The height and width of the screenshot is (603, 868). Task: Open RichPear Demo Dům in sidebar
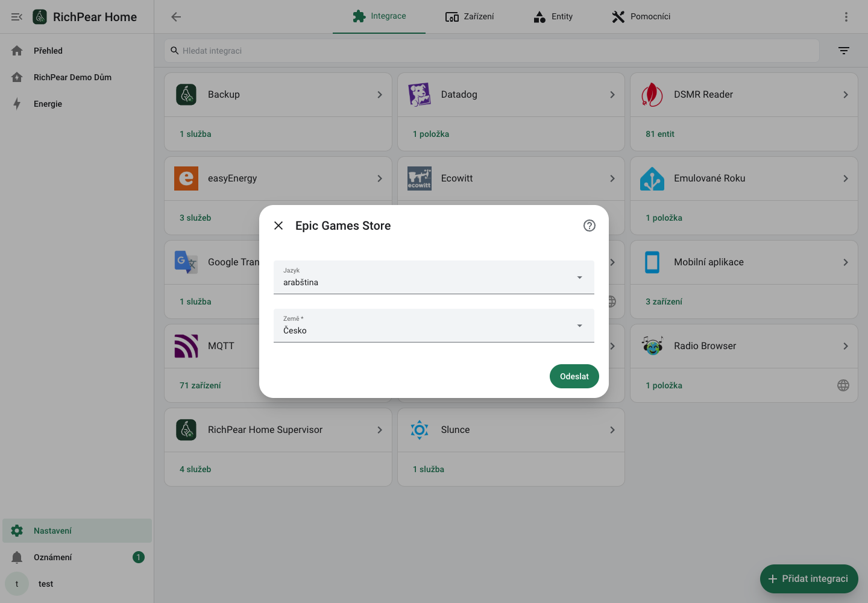[77, 77]
